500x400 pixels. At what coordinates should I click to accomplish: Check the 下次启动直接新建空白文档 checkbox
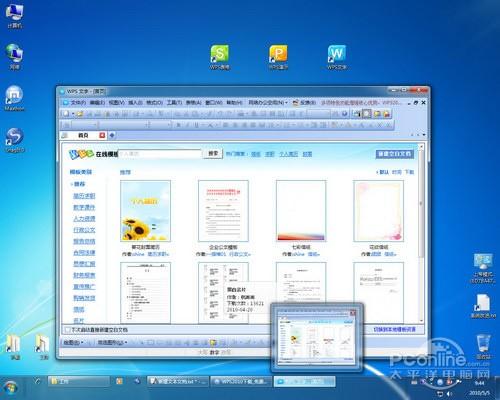point(67,330)
